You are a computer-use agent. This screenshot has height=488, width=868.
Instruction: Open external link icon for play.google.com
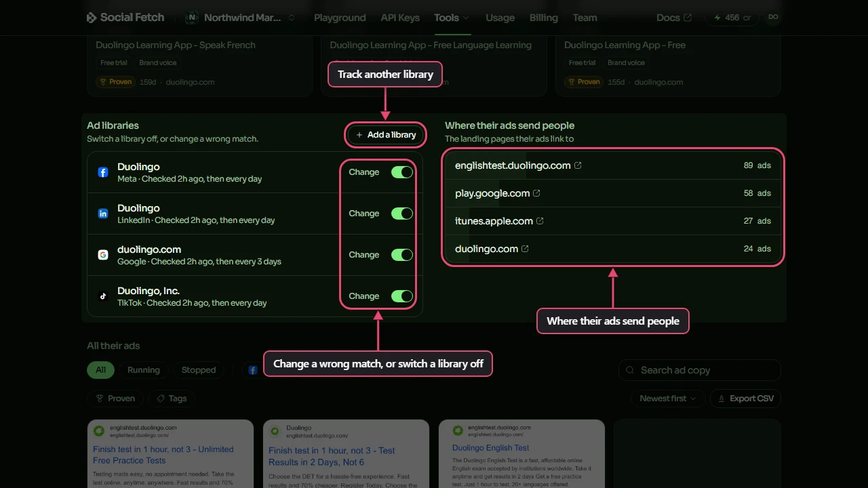pyautogui.click(x=536, y=193)
